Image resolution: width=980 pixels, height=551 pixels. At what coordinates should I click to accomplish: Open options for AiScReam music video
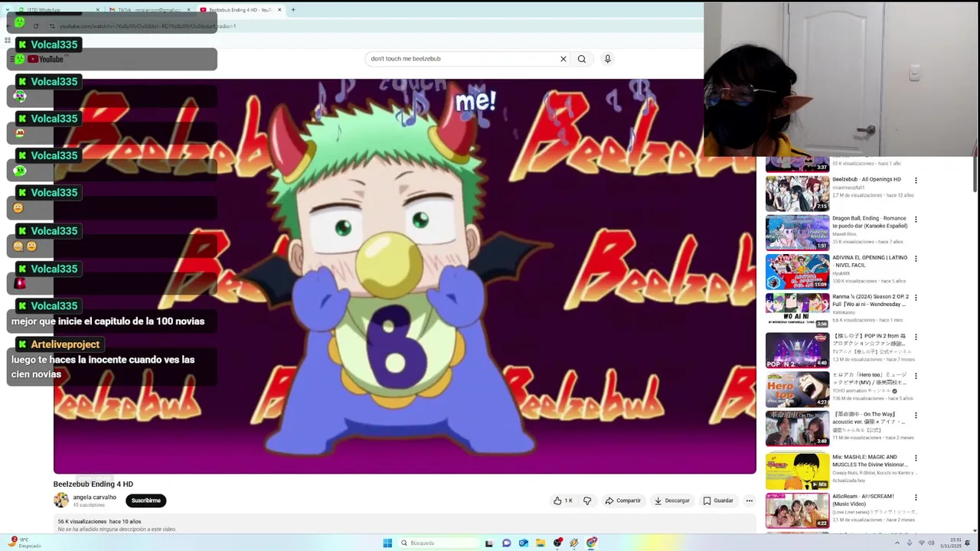coord(916,497)
